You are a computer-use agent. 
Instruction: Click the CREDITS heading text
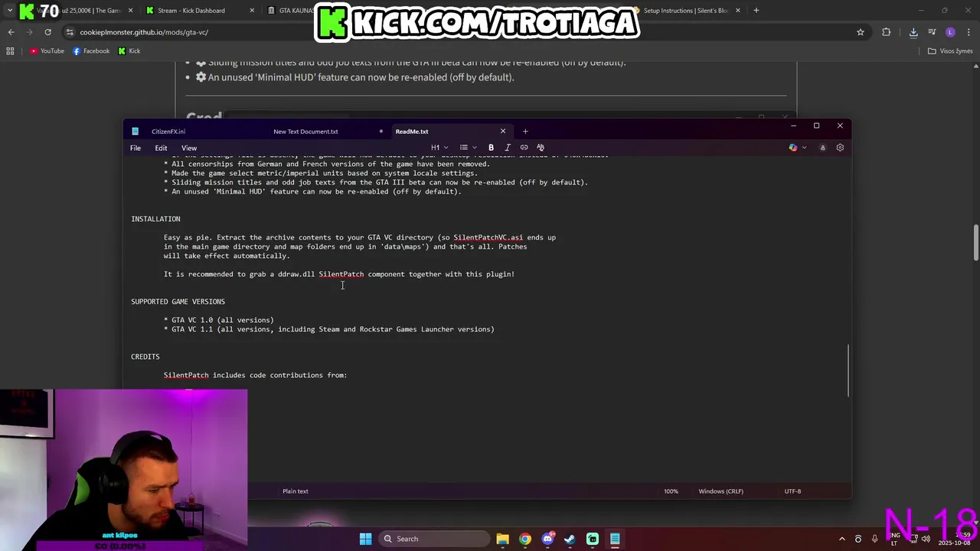[x=145, y=357]
